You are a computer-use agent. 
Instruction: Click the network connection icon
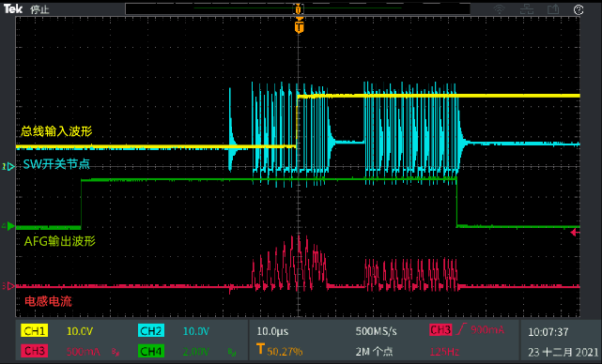[x=526, y=9]
